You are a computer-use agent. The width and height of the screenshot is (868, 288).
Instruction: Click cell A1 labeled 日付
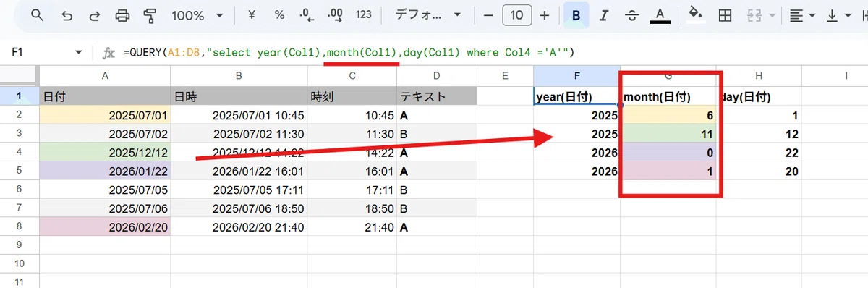pyautogui.click(x=105, y=96)
